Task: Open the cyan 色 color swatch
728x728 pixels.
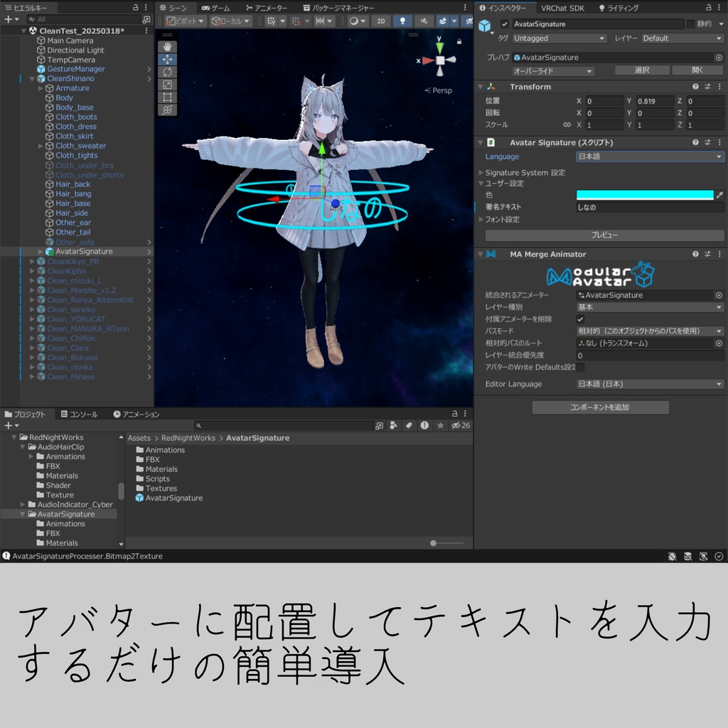Action: tap(644, 193)
